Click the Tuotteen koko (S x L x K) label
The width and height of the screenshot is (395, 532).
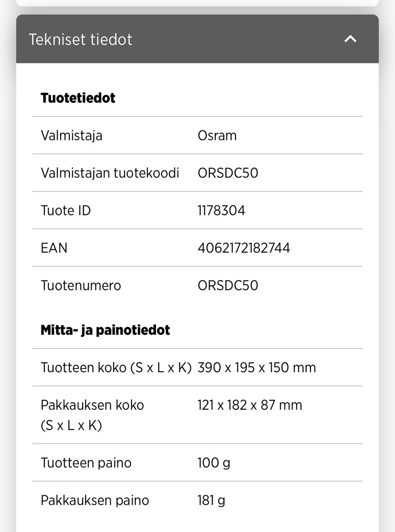pyautogui.click(x=116, y=367)
